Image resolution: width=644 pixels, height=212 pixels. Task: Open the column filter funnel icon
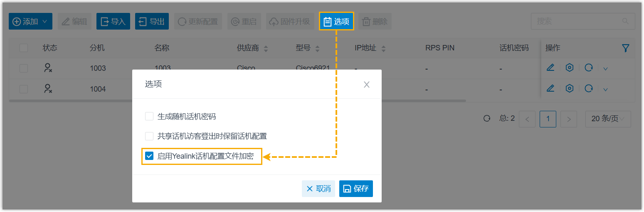pos(626,48)
